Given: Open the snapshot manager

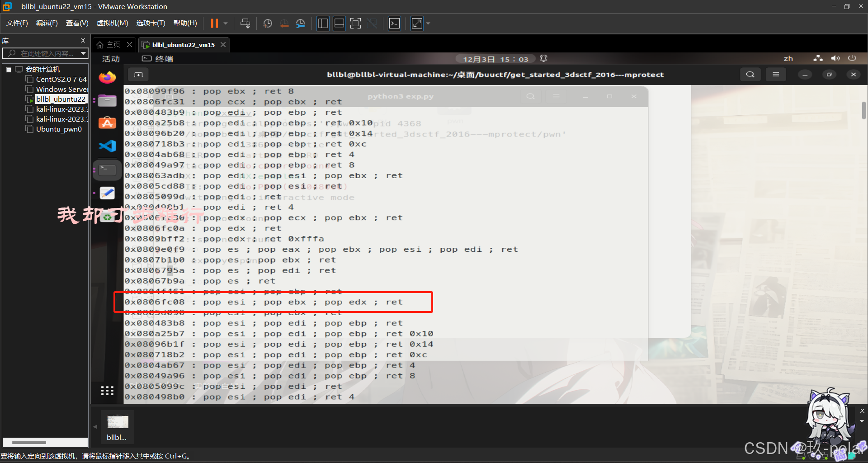Looking at the screenshot, I should point(301,23).
